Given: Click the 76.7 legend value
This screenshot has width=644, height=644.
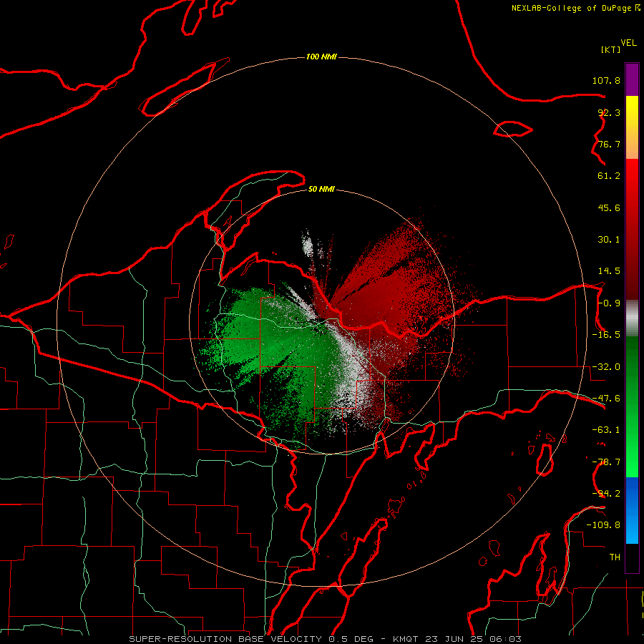Looking at the screenshot, I should (609, 144).
